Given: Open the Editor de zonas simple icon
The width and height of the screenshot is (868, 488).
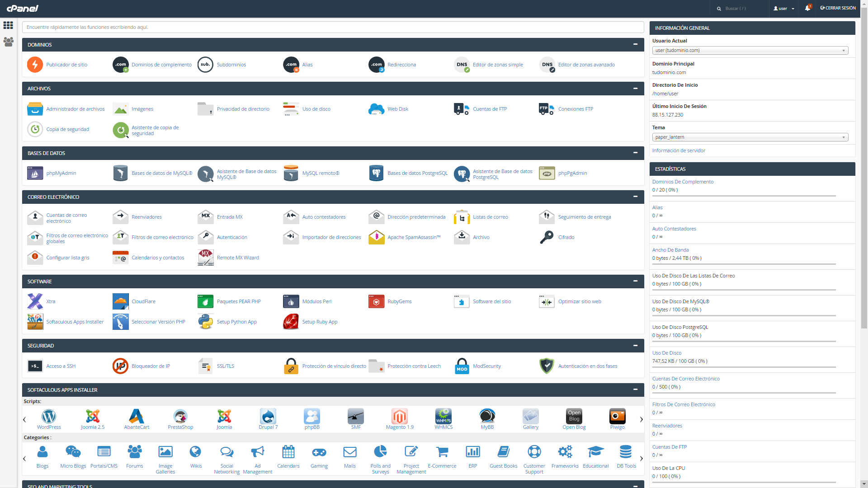Looking at the screenshot, I should pos(462,65).
